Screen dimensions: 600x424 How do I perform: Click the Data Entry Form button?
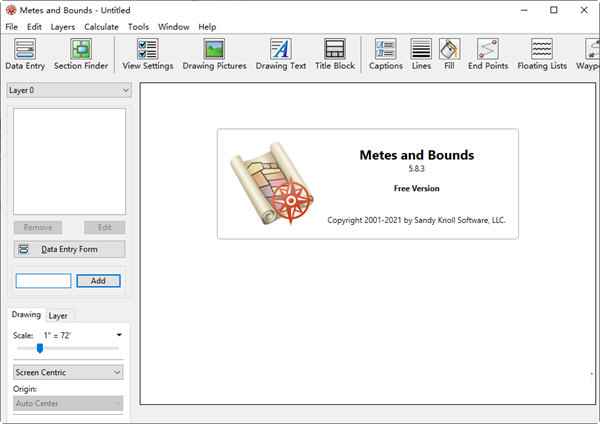click(69, 249)
